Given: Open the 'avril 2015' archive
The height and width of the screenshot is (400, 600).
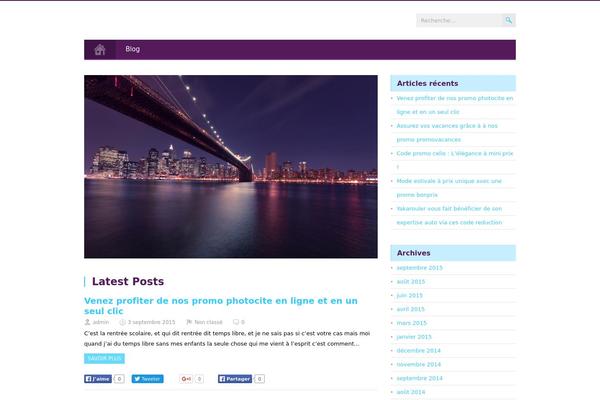Looking at the screenshot, I should tap(410, 309).
